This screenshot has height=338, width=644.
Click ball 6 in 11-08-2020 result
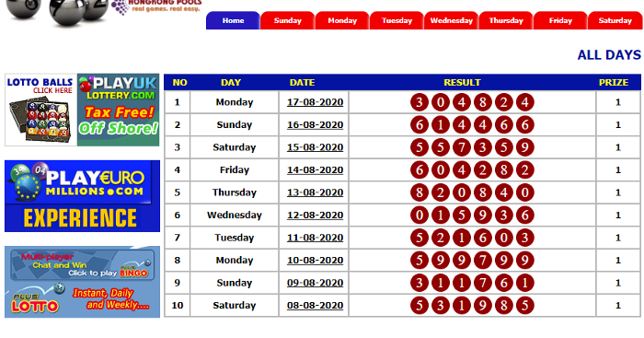coord(483,238)
